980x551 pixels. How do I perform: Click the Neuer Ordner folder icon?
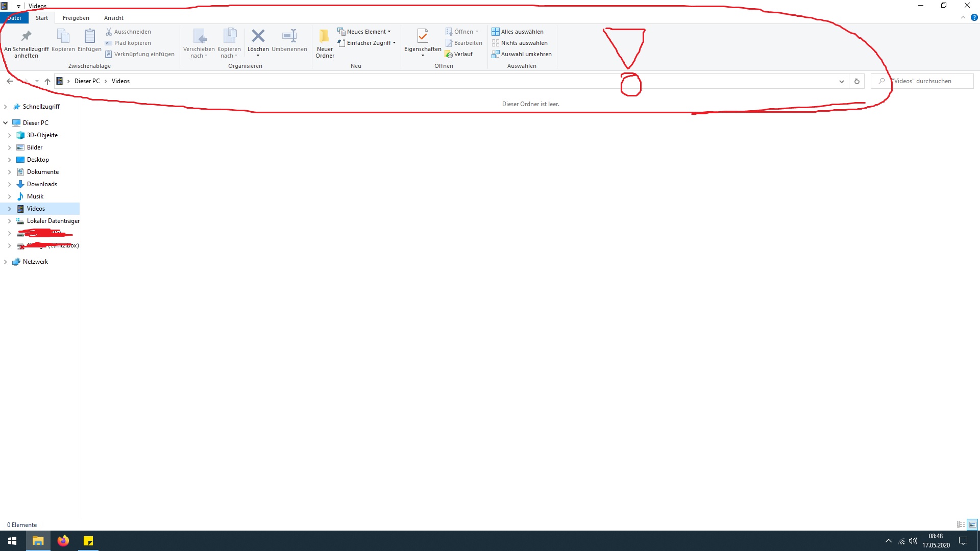(x=324, y=36)
